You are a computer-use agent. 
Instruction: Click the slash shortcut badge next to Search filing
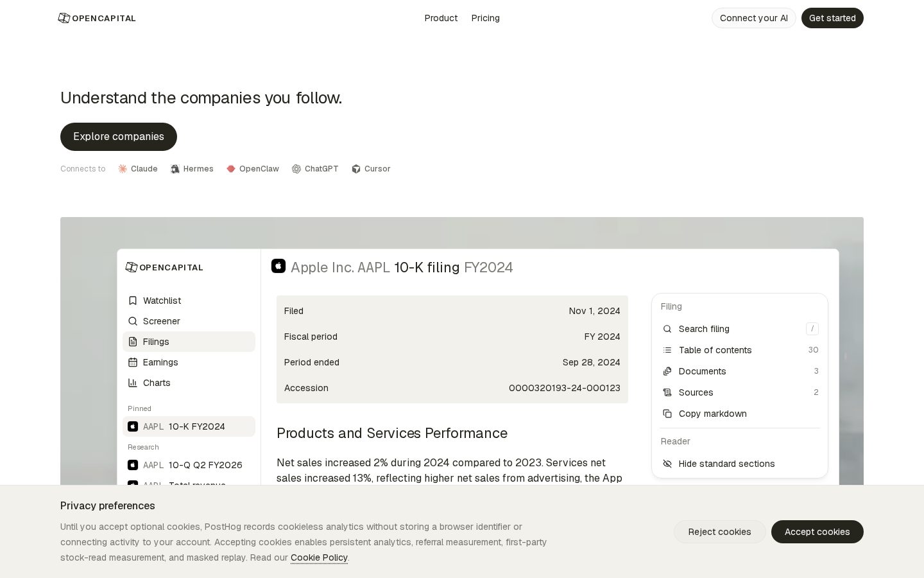pyautogui.click(x=812, y=329)
